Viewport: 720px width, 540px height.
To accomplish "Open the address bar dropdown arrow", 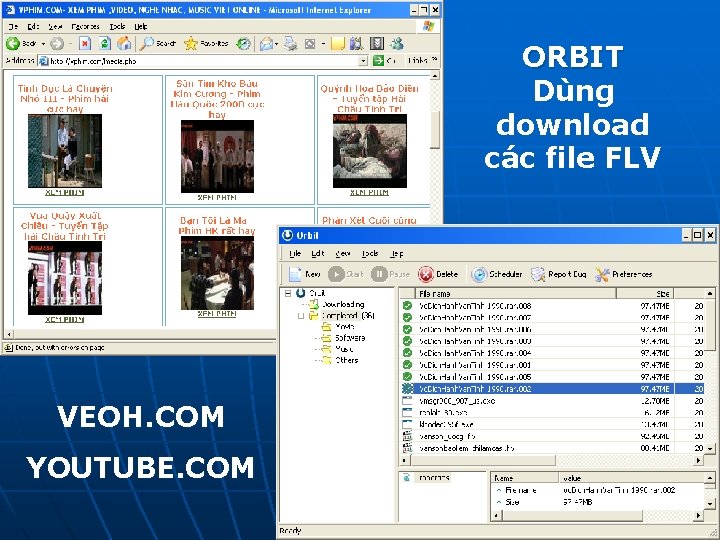I will pos(363,61).
